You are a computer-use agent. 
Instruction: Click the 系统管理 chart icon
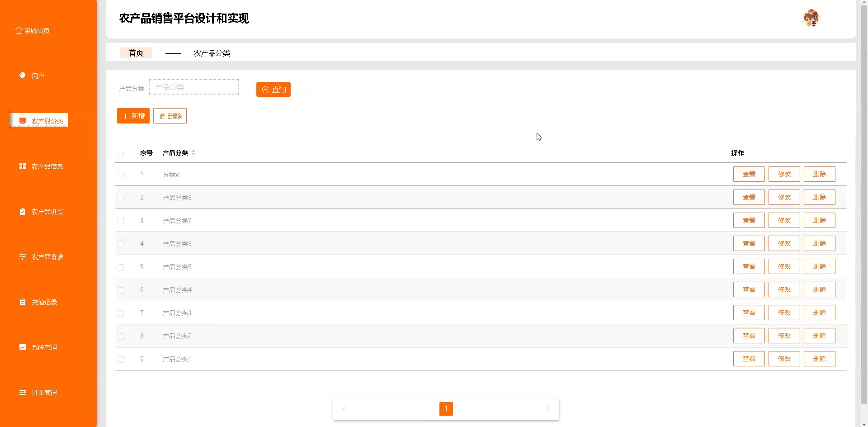[x=22, y=347]
